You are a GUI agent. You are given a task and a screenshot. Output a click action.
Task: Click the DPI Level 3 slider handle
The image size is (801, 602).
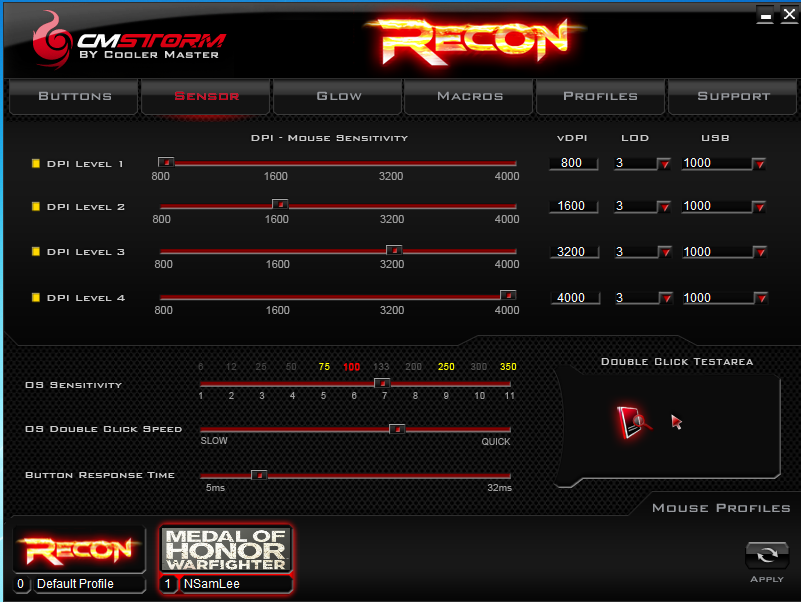(x=394, y=250)
